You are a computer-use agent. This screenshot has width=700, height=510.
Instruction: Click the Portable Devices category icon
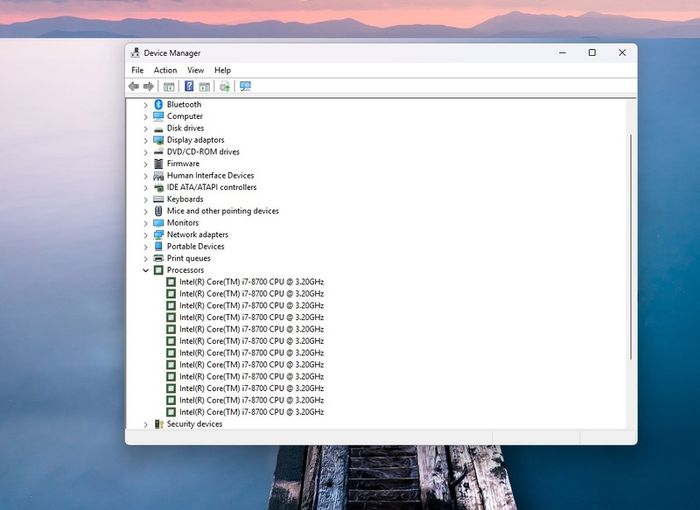158,246
